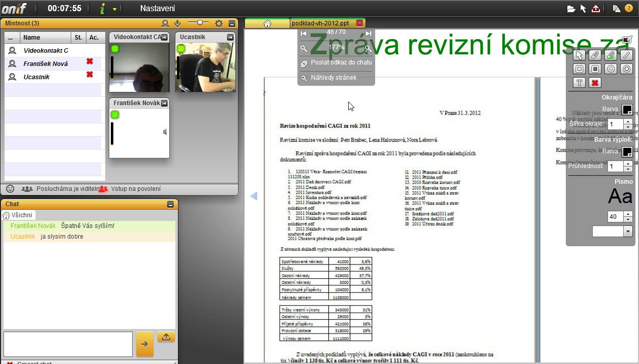Select the filled rectangle shape tool
The width and height of the screenshot is (639, 364).
pos(595,69)
